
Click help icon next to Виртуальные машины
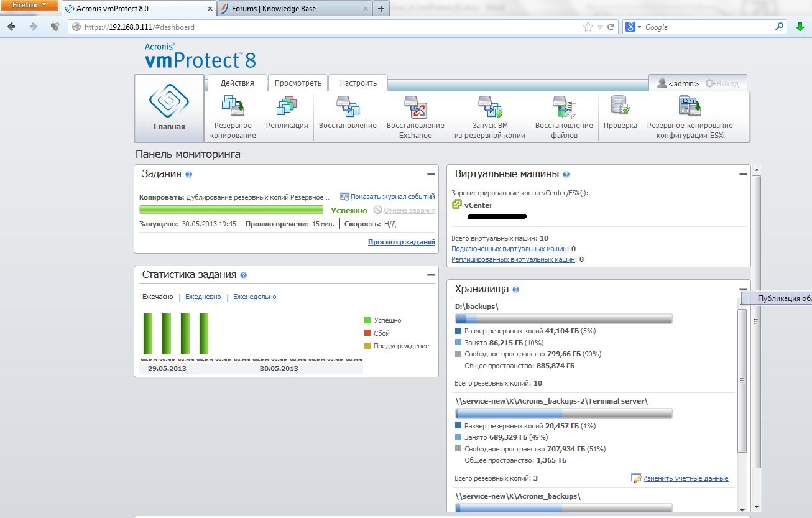click(566, 175)
